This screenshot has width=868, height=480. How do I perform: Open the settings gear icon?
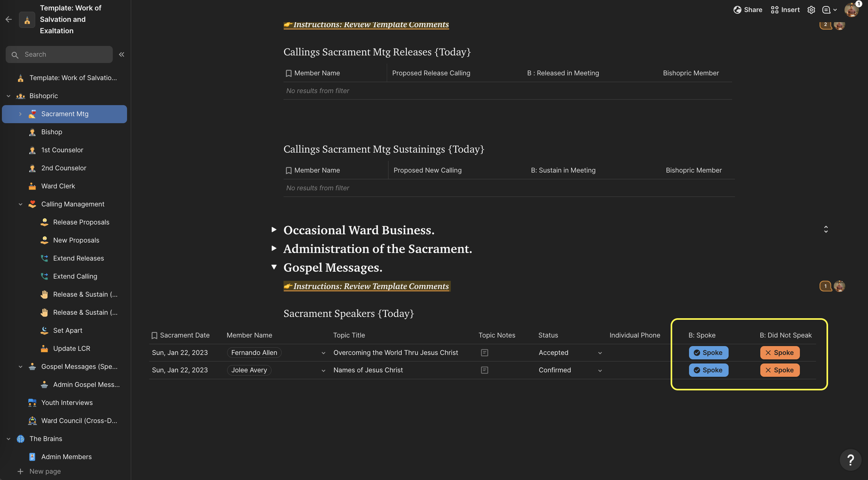click(811, 10)
